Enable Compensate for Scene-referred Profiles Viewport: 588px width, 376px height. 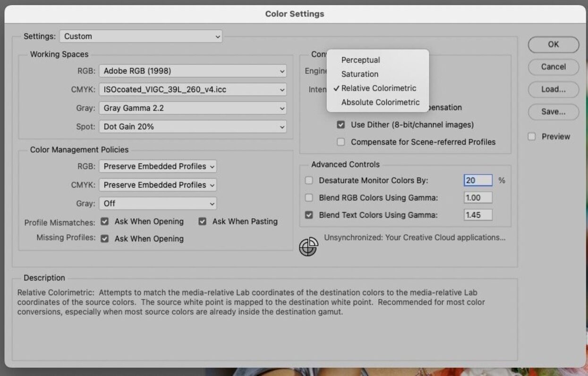[x=340, y=142]
